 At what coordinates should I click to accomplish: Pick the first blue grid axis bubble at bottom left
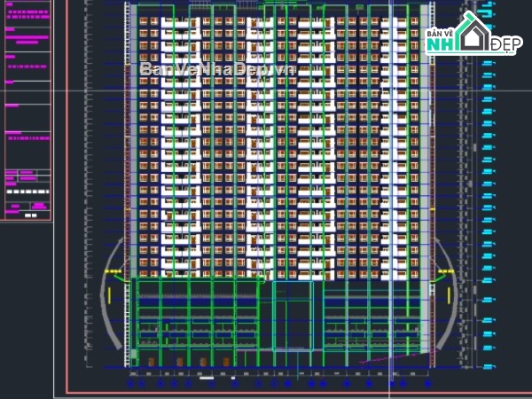point(130,384)
